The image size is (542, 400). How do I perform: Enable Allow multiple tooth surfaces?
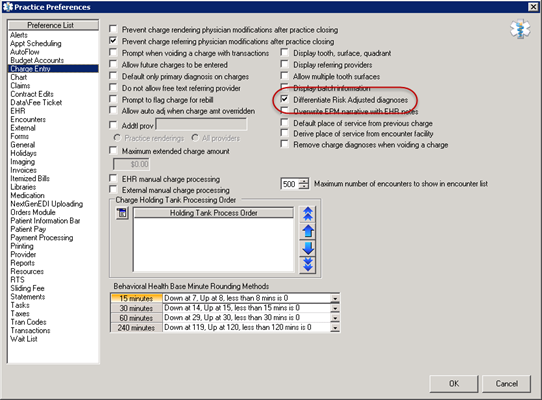tap(284, 76)
